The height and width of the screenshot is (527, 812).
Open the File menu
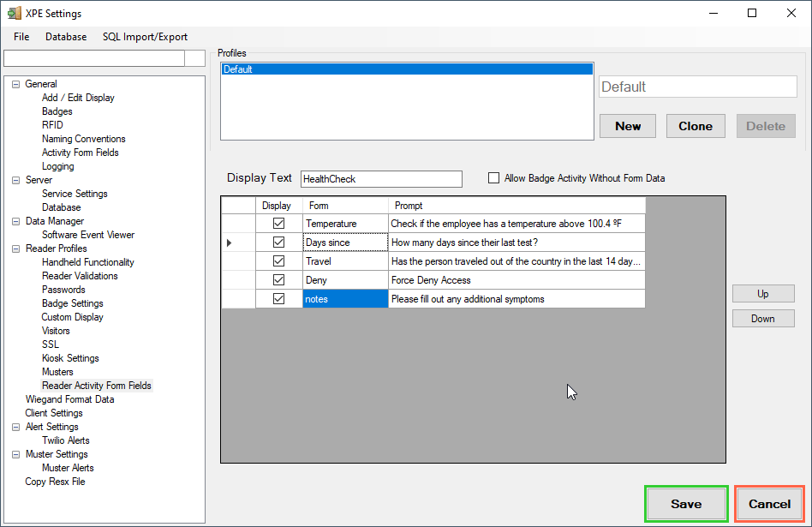tap(21, 37)
